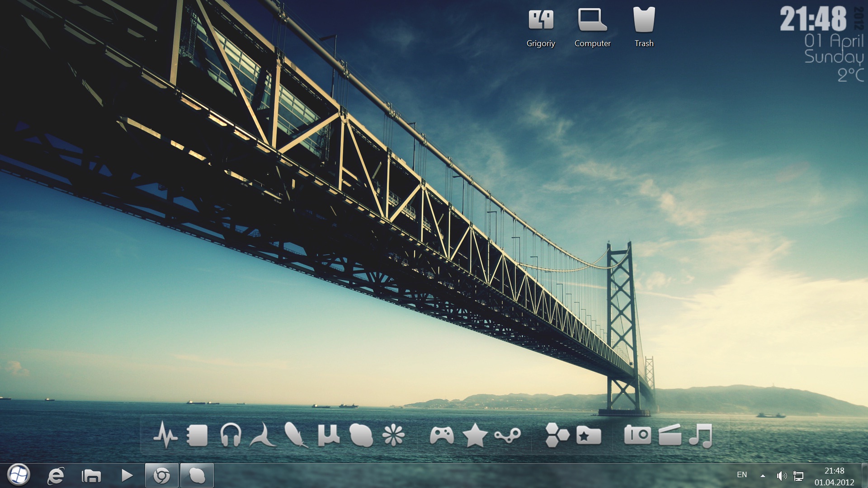Image resolution: width=868 pixels, height=488 pixels.
Task: Open the hexagons icon in dock
Action: (x=557, y=435)
